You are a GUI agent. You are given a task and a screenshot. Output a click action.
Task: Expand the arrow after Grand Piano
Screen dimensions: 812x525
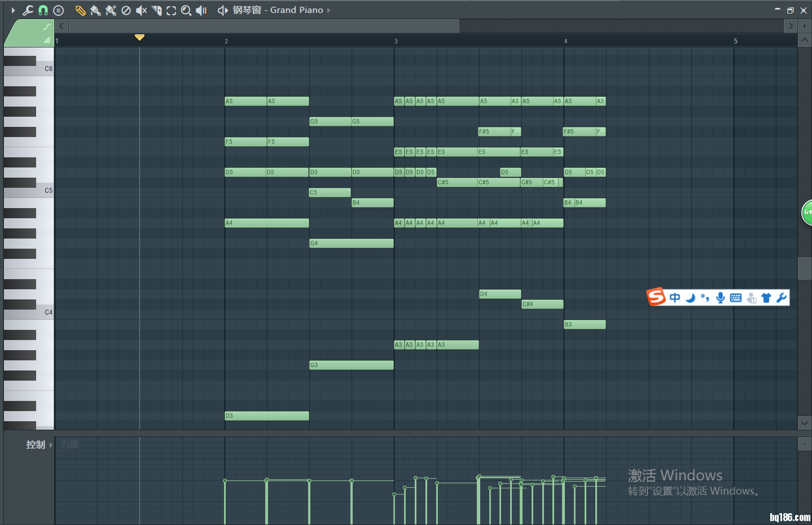(328, 10)
